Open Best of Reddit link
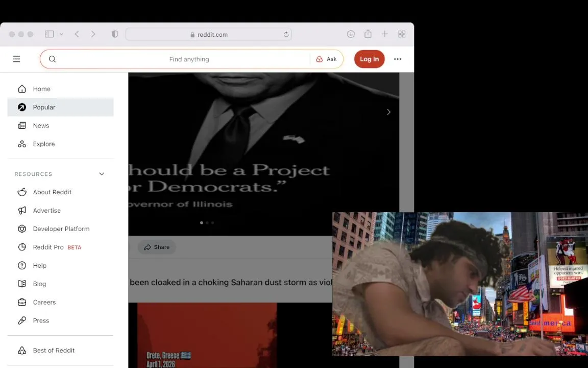 point(60,351)
